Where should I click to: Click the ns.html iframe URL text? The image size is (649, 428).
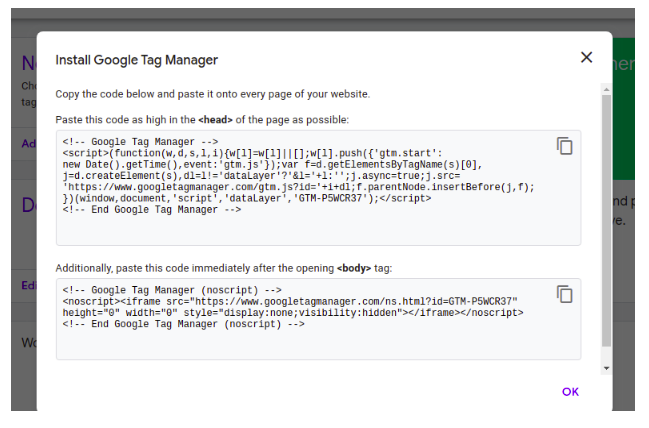353,301
